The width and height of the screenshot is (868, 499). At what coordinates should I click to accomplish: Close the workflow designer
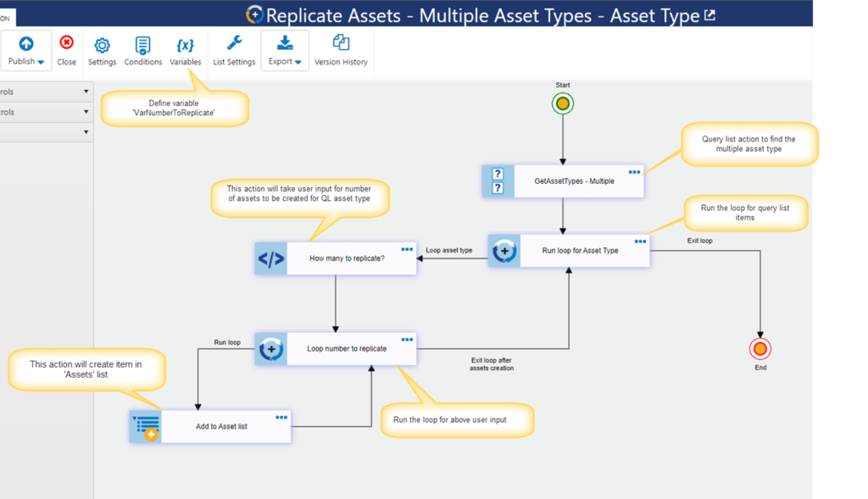(66, 50)
